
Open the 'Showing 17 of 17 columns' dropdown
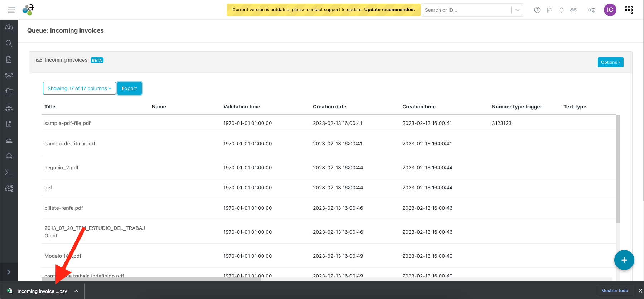coord(79,88)
